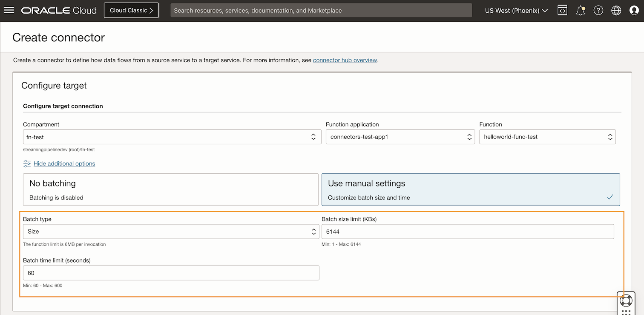
Task: Open the Cloud Classic switcher
Action: tap(131, 10)
